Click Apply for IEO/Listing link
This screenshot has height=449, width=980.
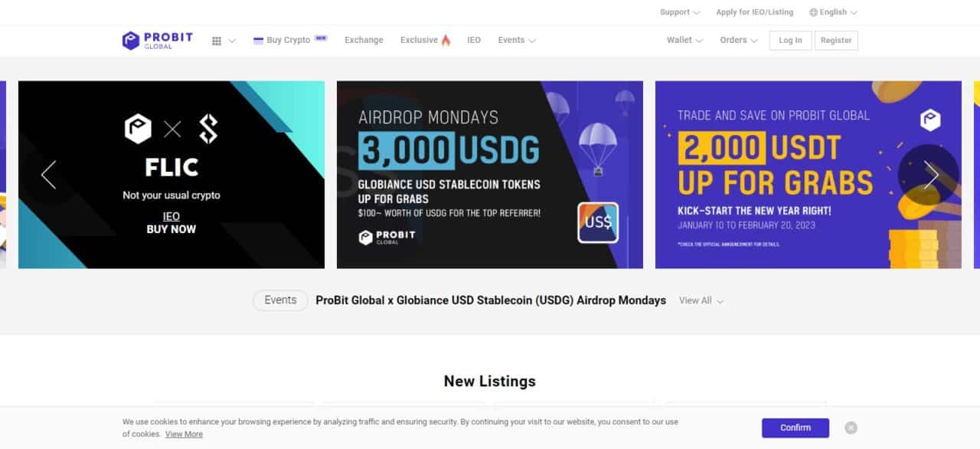pyautogui.click(x=754, y=12)
